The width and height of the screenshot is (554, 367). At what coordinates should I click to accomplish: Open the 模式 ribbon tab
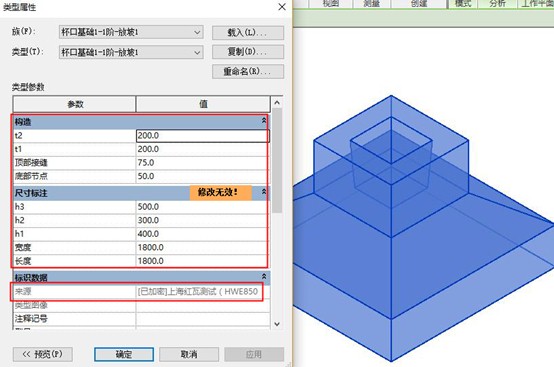coord(463,4)
